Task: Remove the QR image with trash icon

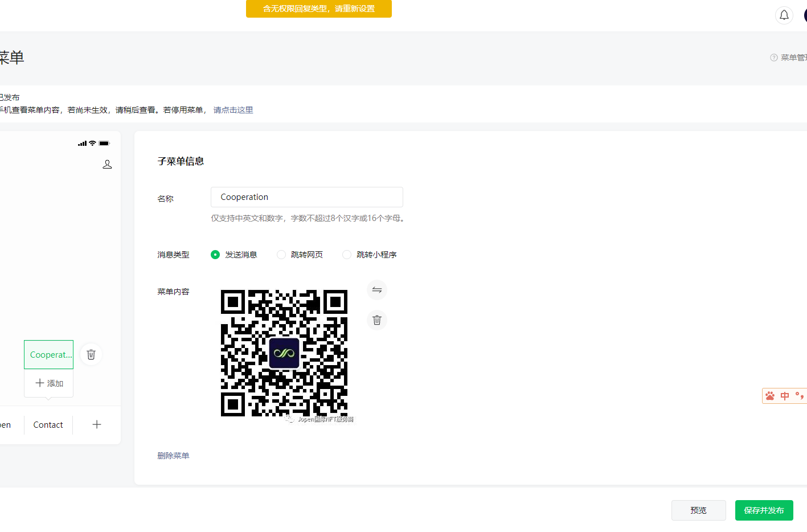Action: click(376, 320)
